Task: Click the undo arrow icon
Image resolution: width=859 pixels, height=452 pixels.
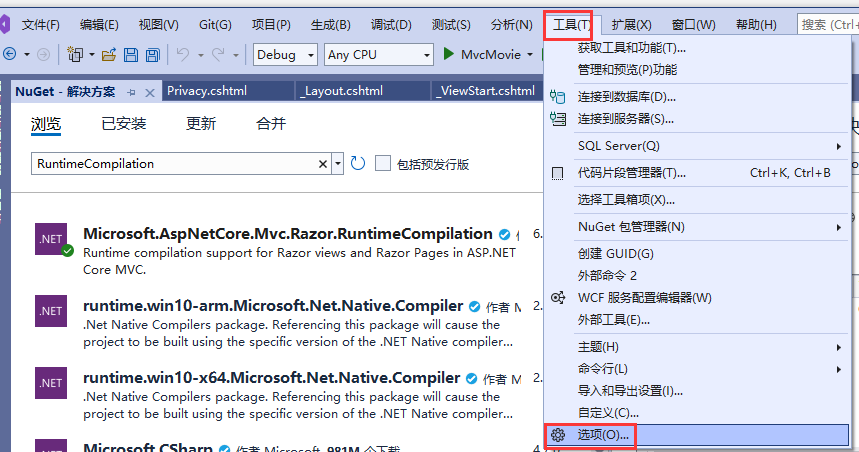Action: [x=183, y=54]
